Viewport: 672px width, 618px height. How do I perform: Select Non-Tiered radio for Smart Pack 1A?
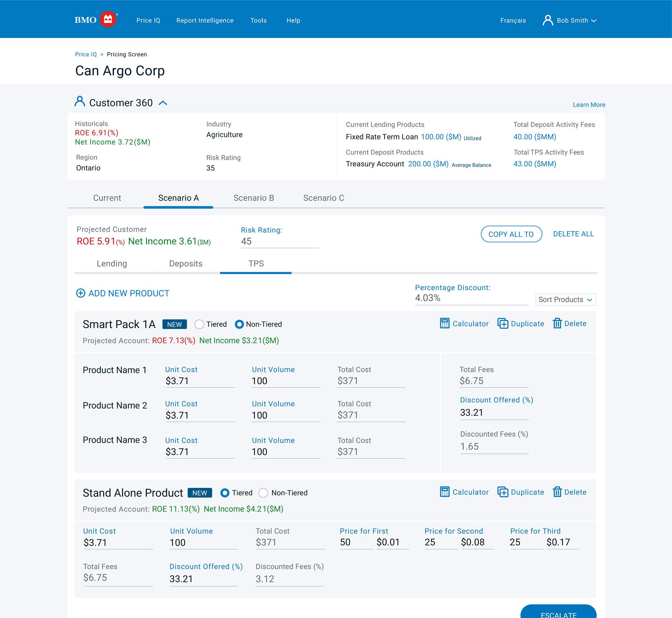[239, 324]
